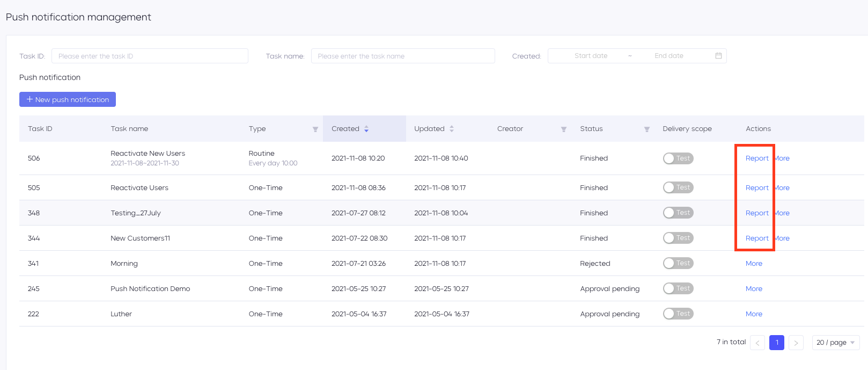Image resolution: width=868 pixels, height=370 pixels.
Task: Click the calendar icon in the date range
Action: (718, 56)
